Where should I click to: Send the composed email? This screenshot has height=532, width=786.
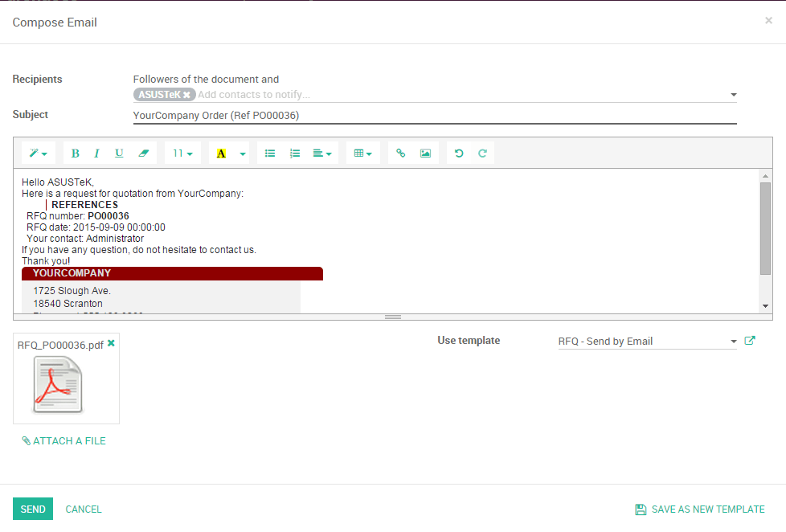pyautogui.click(x=32, y=509)
